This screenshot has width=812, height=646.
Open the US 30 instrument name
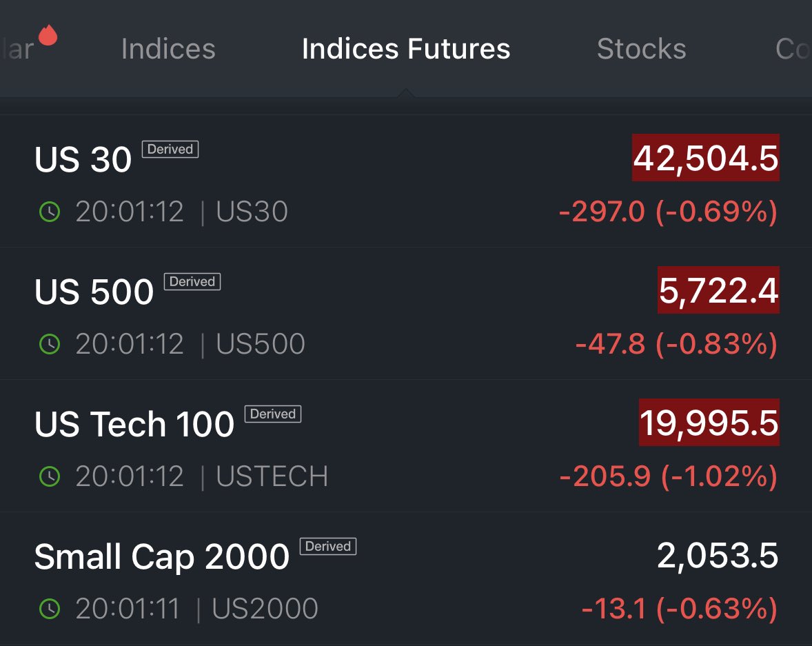pyautogui.click(x=83, y=160)
